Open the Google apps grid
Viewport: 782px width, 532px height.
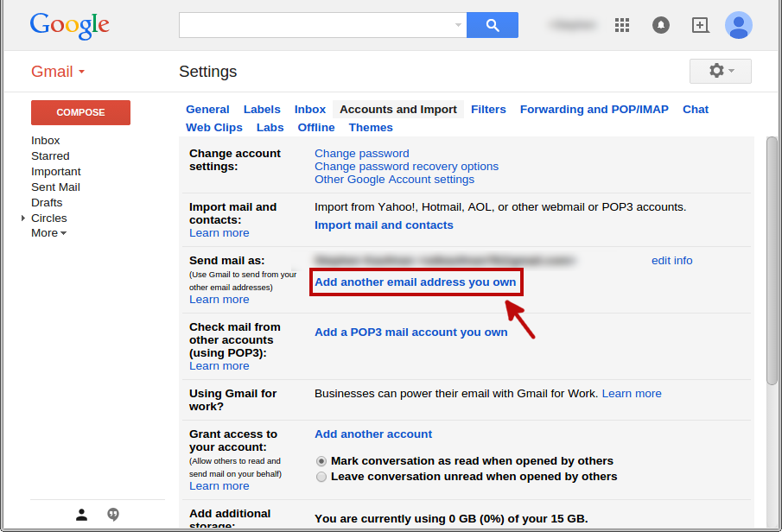[x=622, y=25]
